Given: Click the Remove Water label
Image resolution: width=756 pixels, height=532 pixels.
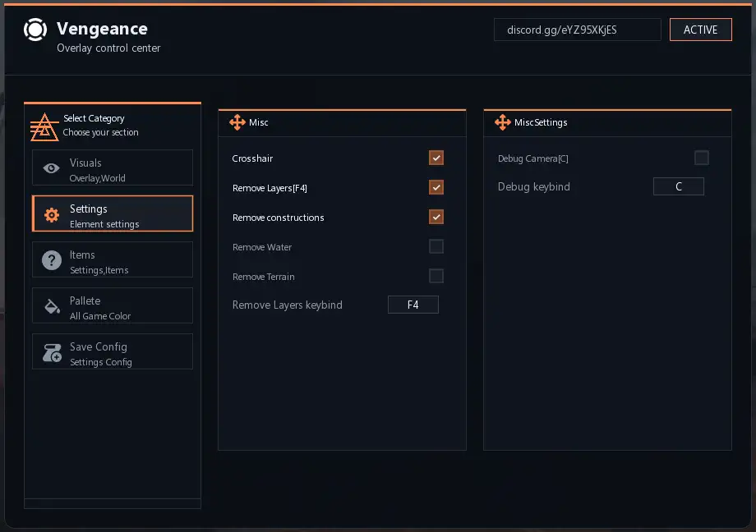Looking at the screenshot, I should [x=262, y=247].
